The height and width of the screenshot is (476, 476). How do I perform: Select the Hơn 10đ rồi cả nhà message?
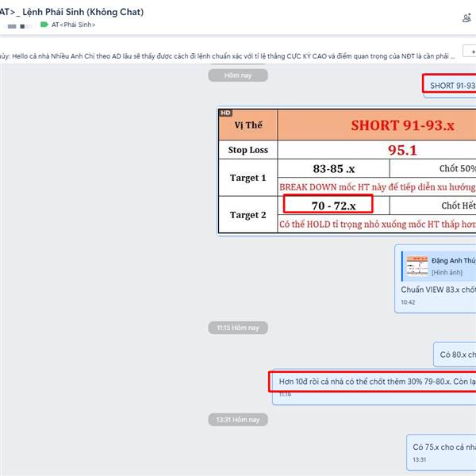point(374,387)
